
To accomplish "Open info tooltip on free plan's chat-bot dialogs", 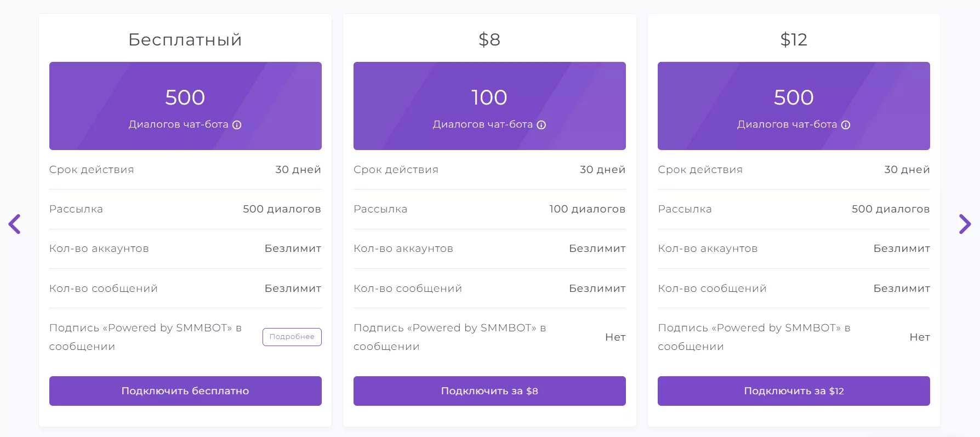I will [x=236, y=125].
